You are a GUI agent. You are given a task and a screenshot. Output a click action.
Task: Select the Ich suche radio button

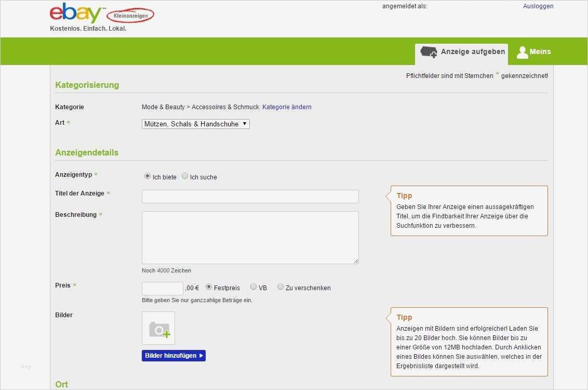coord(185,176)
